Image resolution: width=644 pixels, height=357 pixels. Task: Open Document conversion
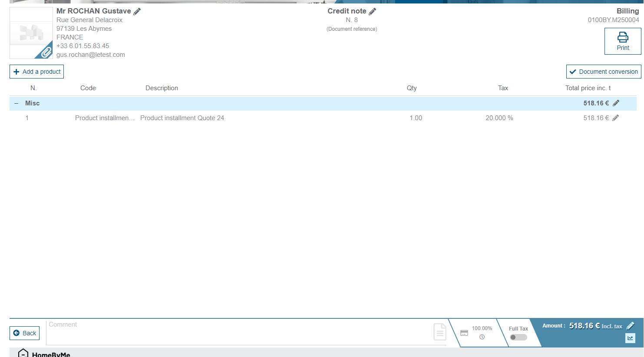pyautogui.click(x=604, y=72)
